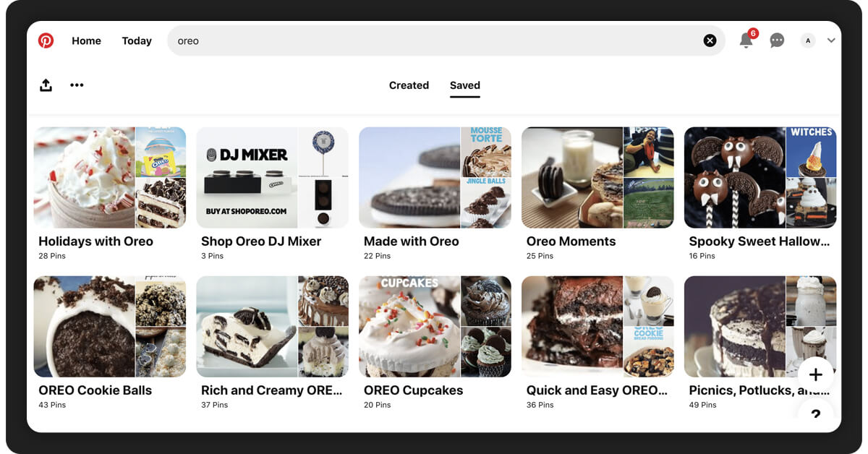The image size is (868, 454).
Task: Open Oreo Moments board title
Action: pyautogui.click(x=571, y=241)
